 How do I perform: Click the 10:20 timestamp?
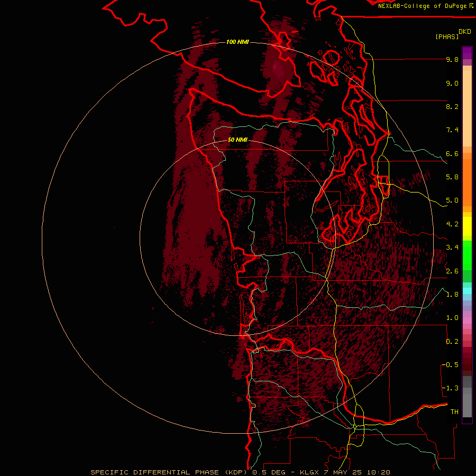pyautogui.click(x=379, y=472)
